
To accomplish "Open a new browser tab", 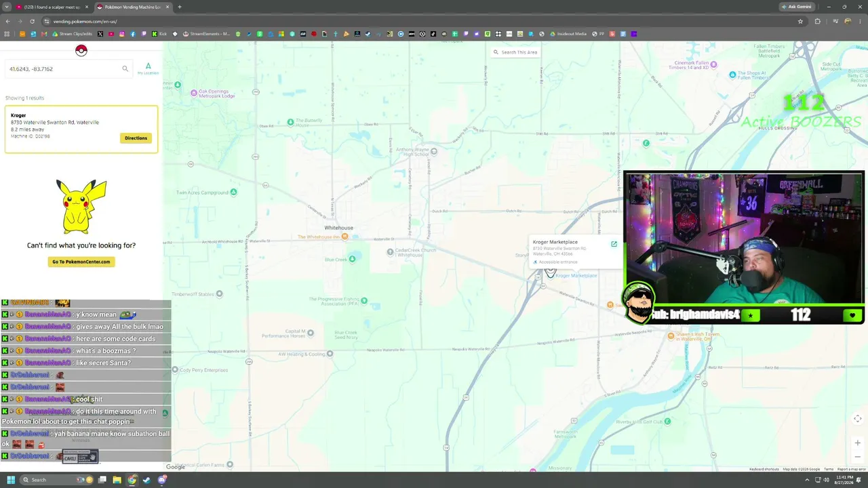I will (x=179, y=7).
